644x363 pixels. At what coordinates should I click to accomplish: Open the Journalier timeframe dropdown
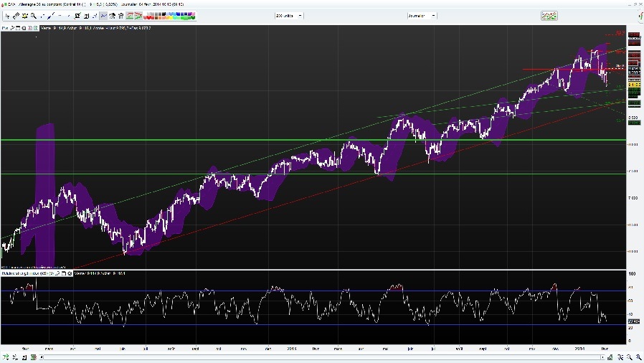(422, 16)
